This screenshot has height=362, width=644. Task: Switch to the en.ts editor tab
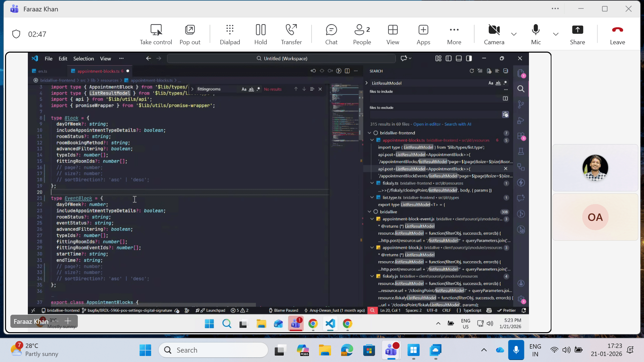43,71
